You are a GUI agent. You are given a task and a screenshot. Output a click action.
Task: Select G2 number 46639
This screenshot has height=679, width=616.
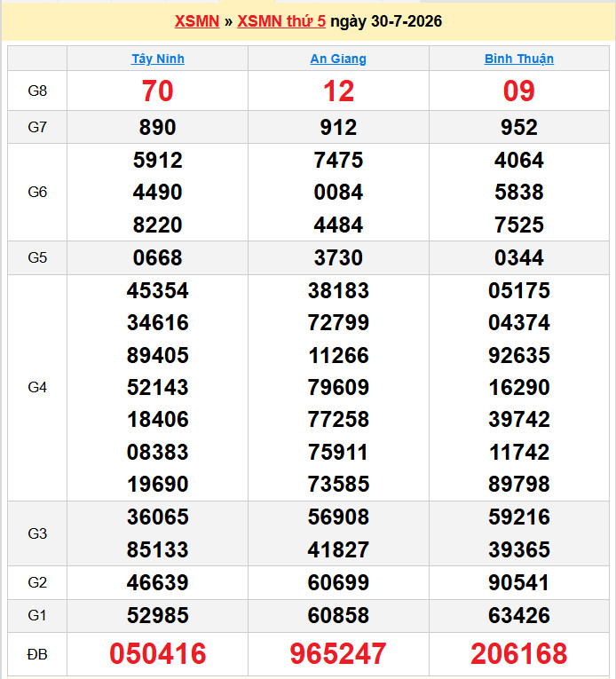point(158,582)
